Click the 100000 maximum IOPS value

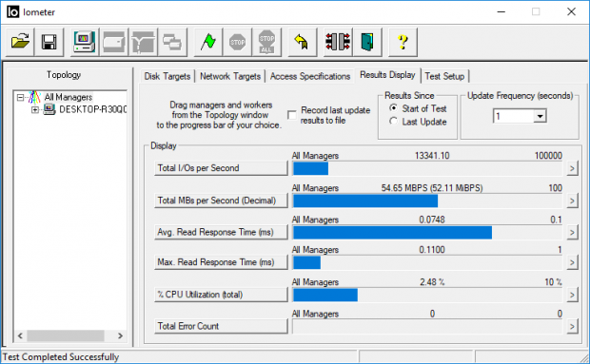[x=548, y=156]
